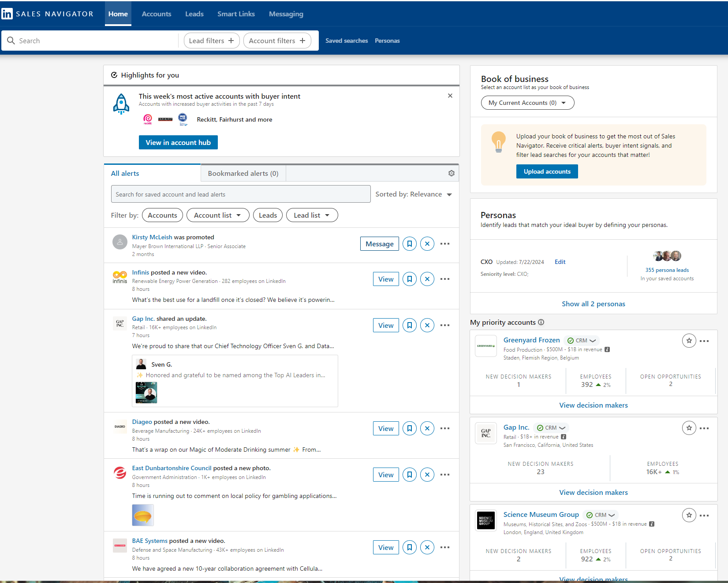Expand the Account list filter dropdown
728x583 pixels.
pyautogui.click(x=218, y=215)
